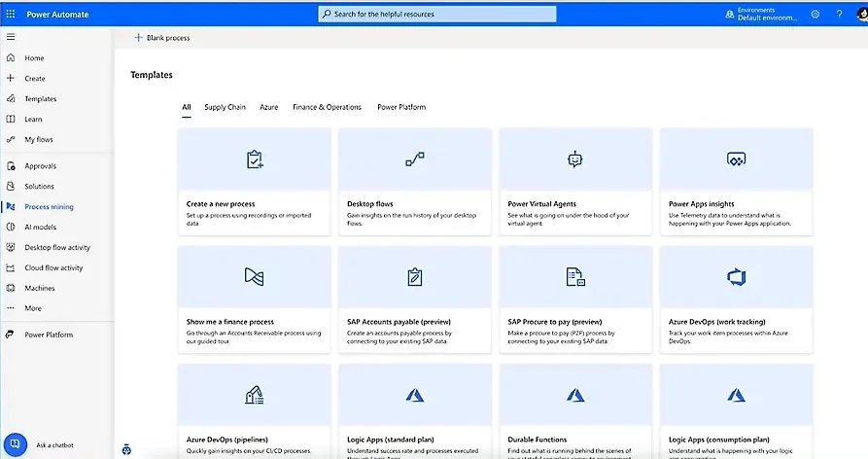Click the search for helpful resources field

437,14
